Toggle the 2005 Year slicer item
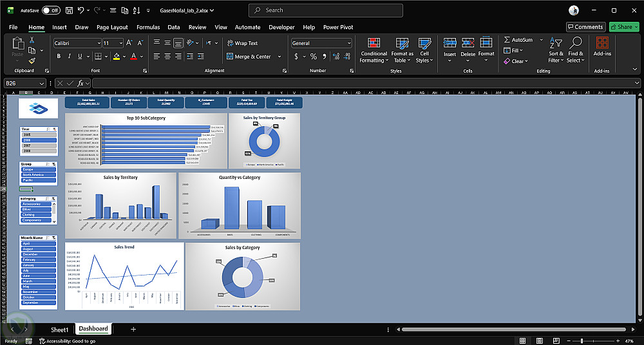This screenshot has width=644, height=345. coord(39,135)
